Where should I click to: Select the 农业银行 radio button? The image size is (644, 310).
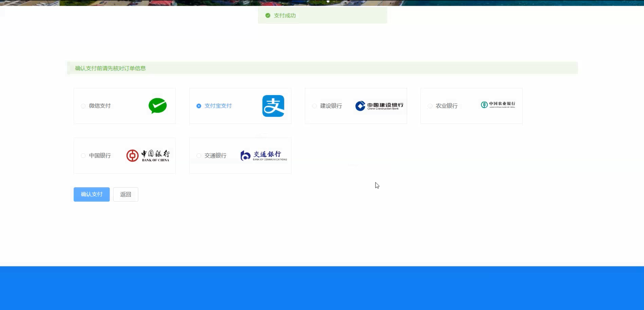pyautogui.click(x=430, y=106)
